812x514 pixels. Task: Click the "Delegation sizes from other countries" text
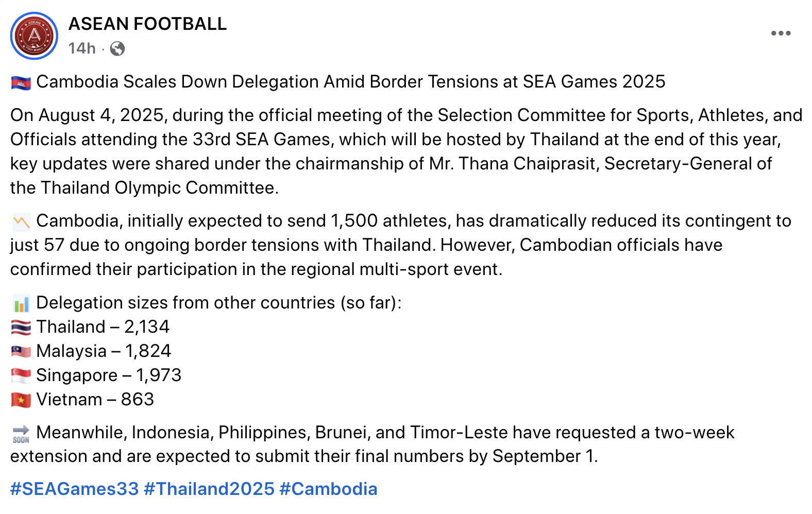[218, 303]
